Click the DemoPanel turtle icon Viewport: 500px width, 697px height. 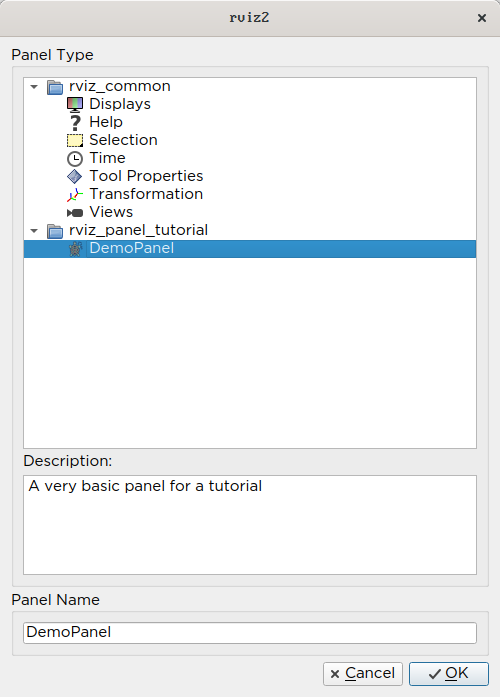pyautogui.click(x=75, y=249)
